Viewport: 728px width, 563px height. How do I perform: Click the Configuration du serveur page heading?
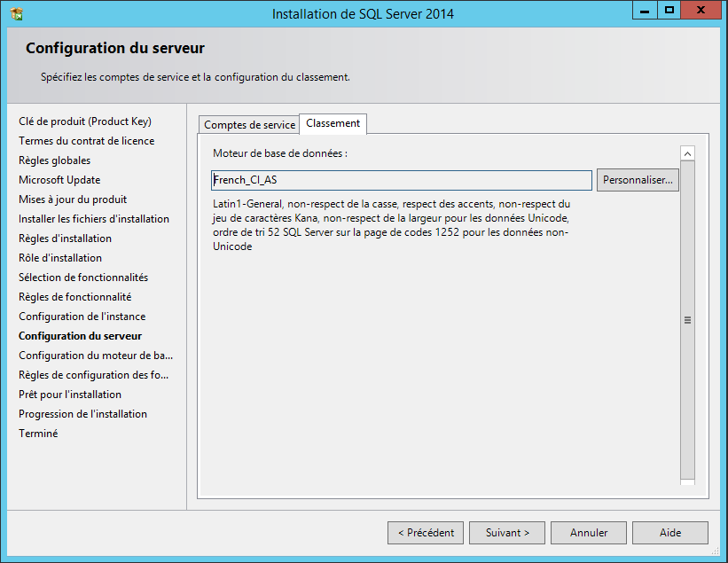pos(115,48)
